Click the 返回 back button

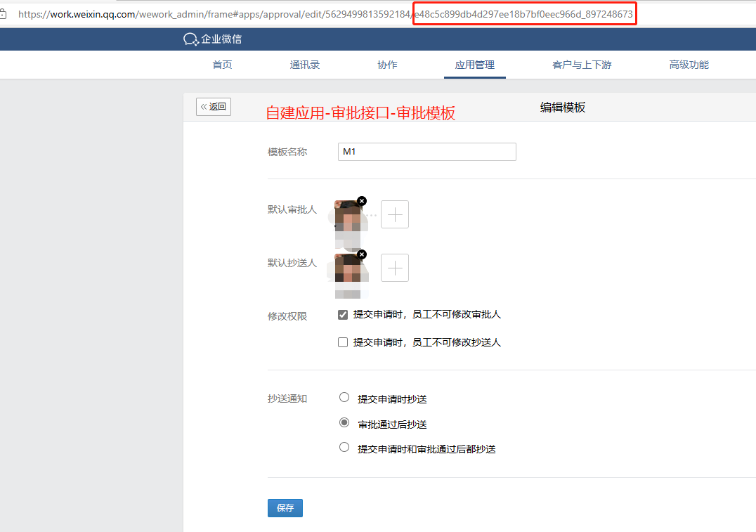coord(214,107)
